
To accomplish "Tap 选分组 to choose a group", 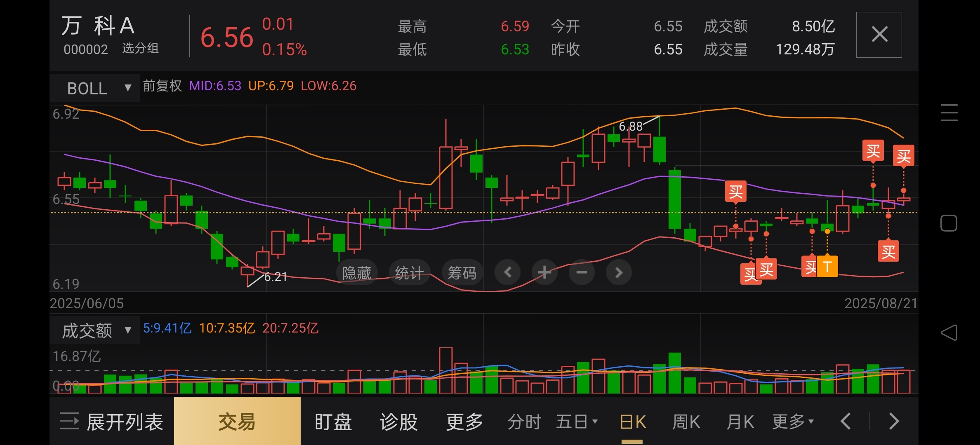I will click(x=141, y=48).
